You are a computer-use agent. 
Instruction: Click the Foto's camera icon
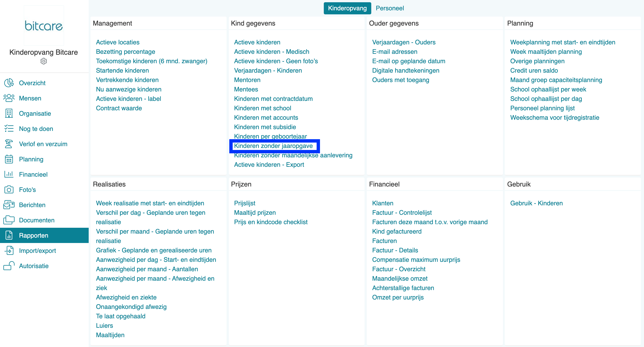(x=9, y=190)
